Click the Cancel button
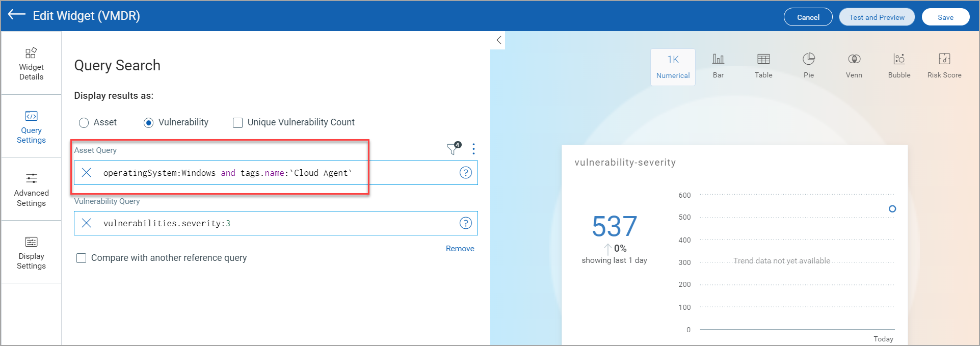The height and width of the screenshot is (346, 980). click(808, 17)
